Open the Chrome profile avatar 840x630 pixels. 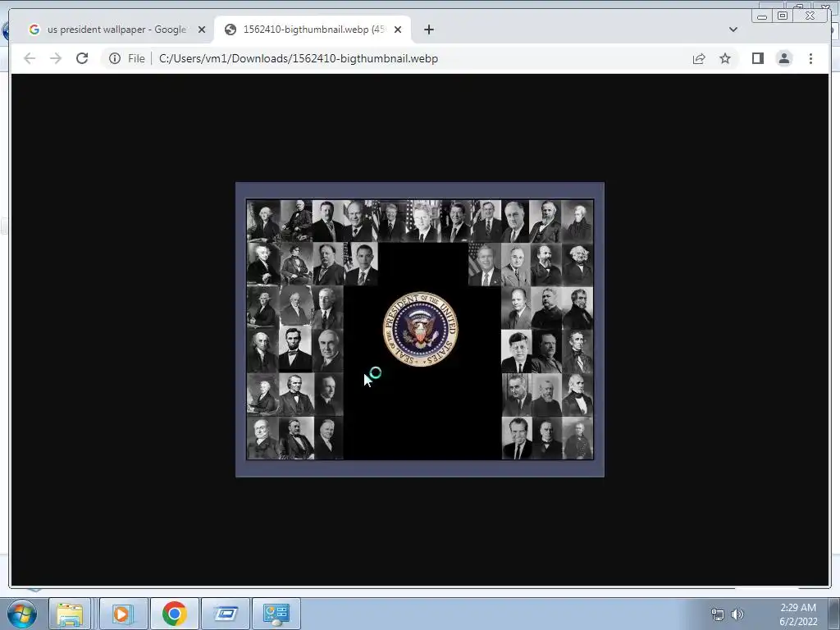point(783,58)
